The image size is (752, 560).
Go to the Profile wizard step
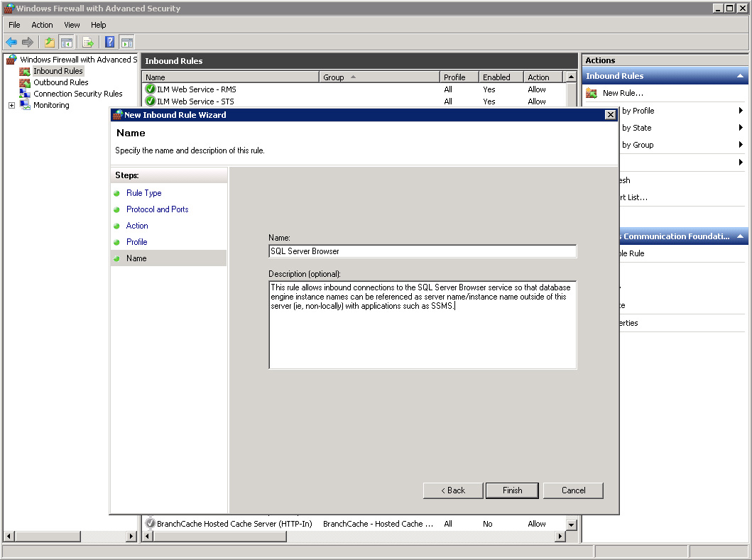[x=136, y=241]
